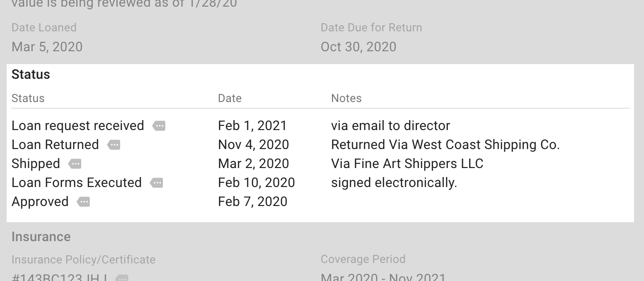Select the Loan Returned status entry
644x281 pixels.
(x=55, y=145)
